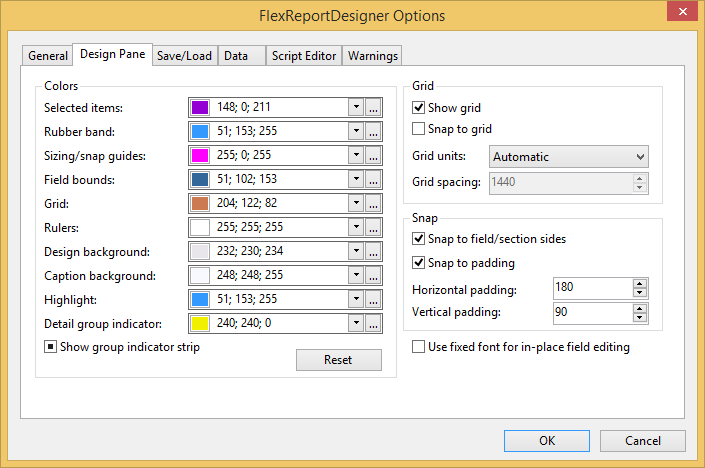This screenshot has width=705, height=468.
Task: Disable the Show grid checkbox
Action: click(x=419, y=108)
